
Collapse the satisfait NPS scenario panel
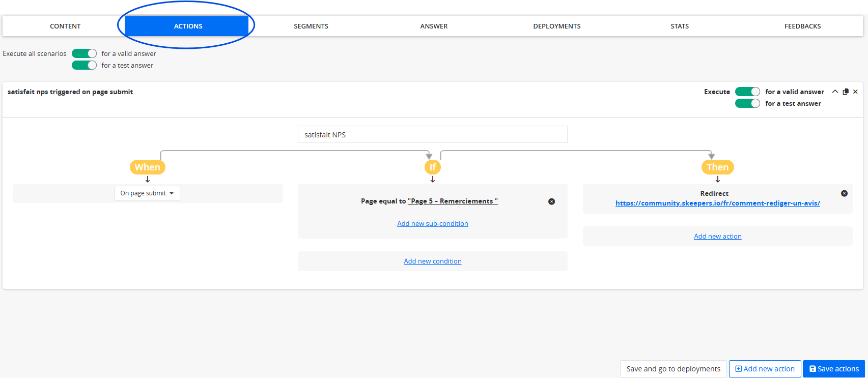click(x=835, y=92)
